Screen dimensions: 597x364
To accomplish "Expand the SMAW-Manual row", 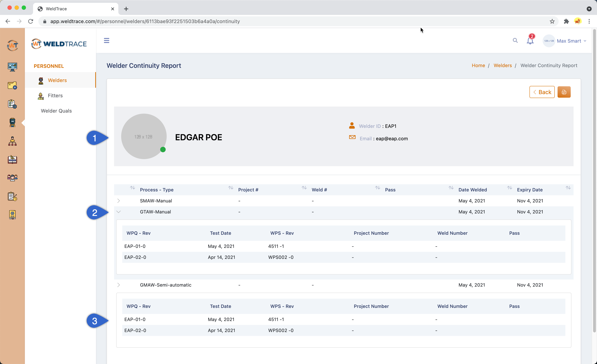I will pos(119,201).
